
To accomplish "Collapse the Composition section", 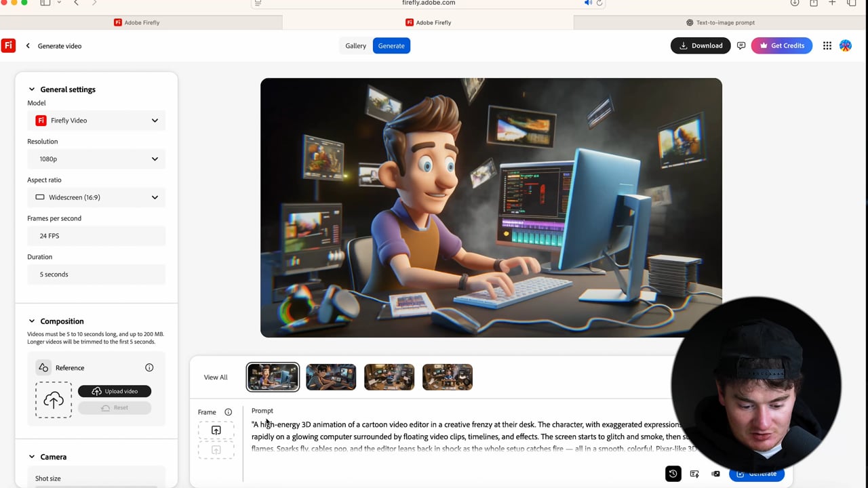I will click(31, 321).
